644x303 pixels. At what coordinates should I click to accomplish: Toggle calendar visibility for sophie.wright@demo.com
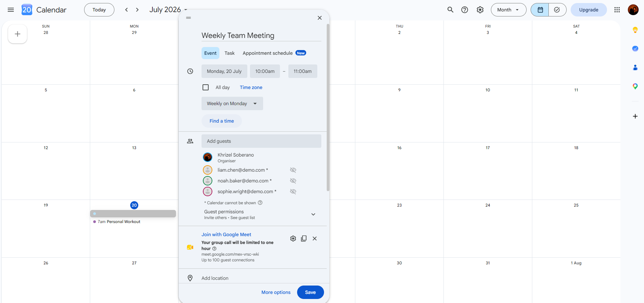(x=293, y=191)
